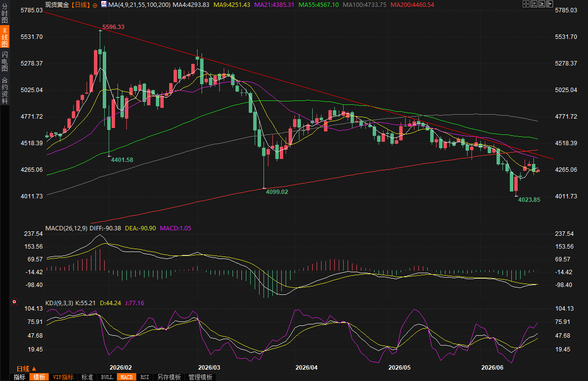The image size is (588, 381).
Task: Click the 另存模板 button
Action: (x=169, y=377)
